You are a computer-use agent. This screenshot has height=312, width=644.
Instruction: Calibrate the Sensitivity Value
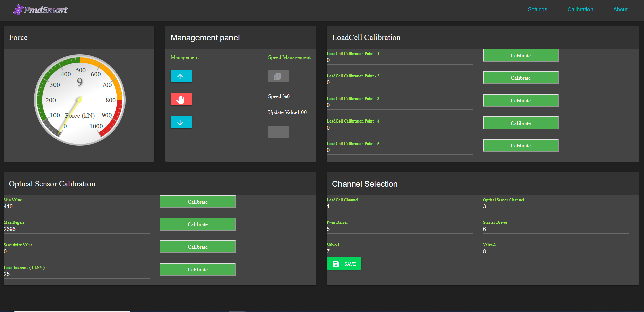coord(198,247)
